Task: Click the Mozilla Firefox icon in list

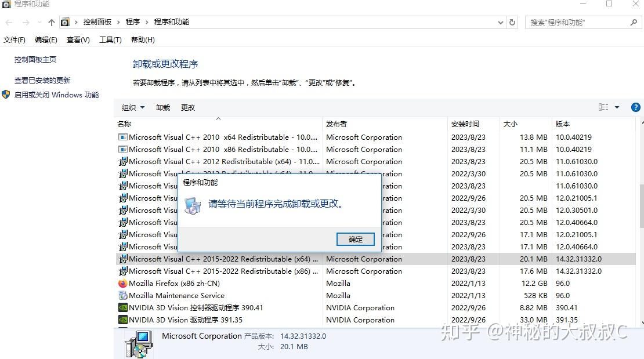Action: 122,284
